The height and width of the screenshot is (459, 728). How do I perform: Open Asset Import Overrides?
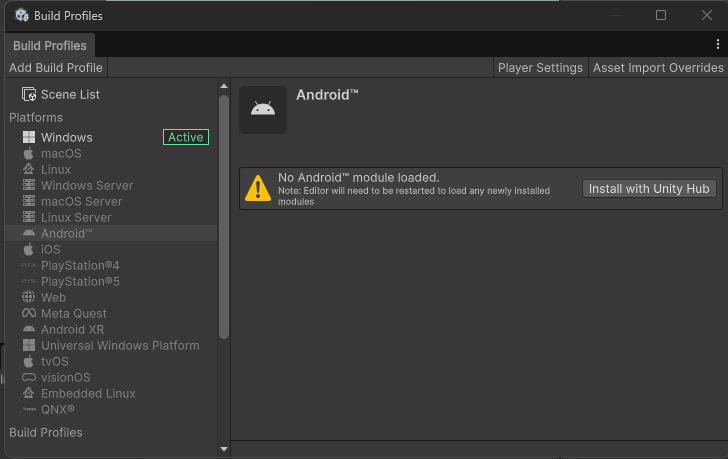(658, 68)
